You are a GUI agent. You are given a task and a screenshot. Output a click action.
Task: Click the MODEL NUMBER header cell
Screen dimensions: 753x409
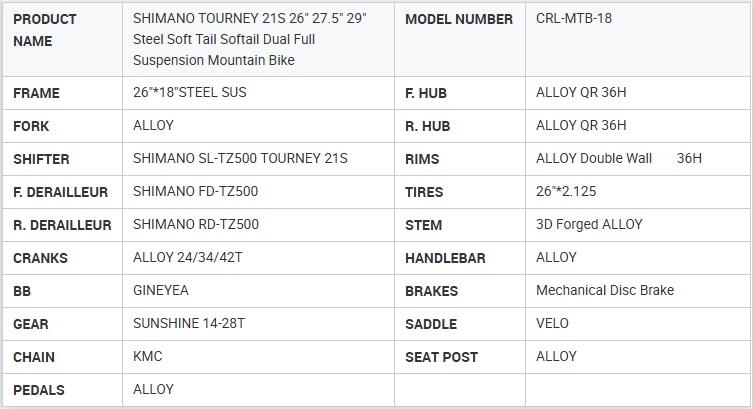pos(459,19)
